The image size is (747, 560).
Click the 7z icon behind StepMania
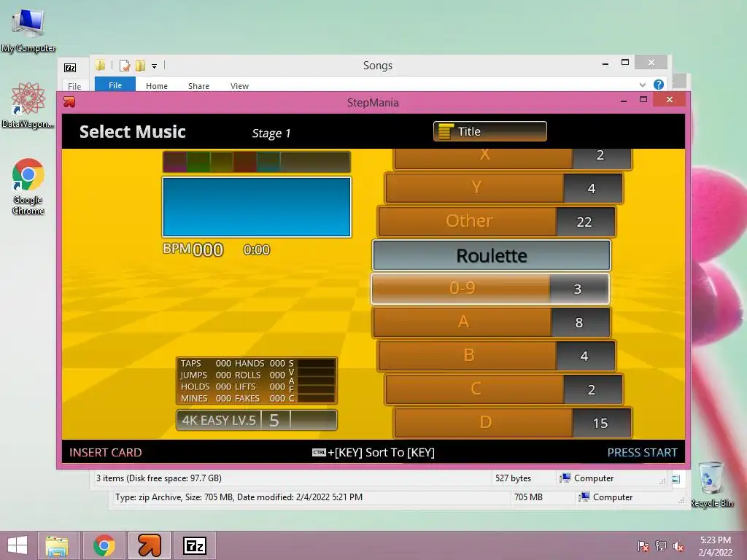pos(70,68)
